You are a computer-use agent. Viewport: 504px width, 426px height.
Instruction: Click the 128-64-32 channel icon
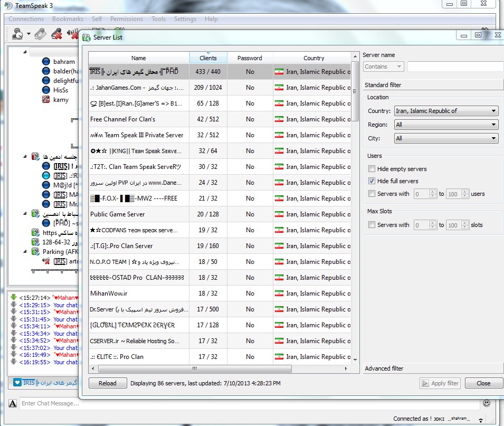(35, 242)
